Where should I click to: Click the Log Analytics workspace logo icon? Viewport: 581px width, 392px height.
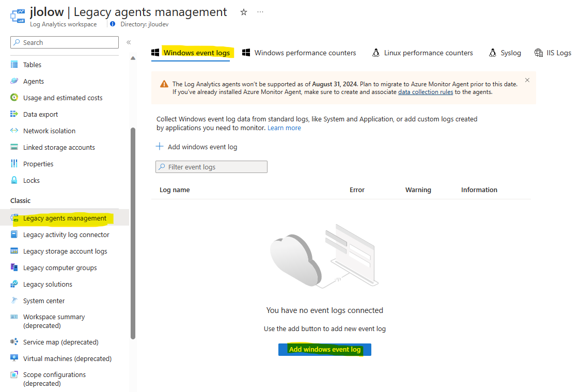tap(18, 17)
